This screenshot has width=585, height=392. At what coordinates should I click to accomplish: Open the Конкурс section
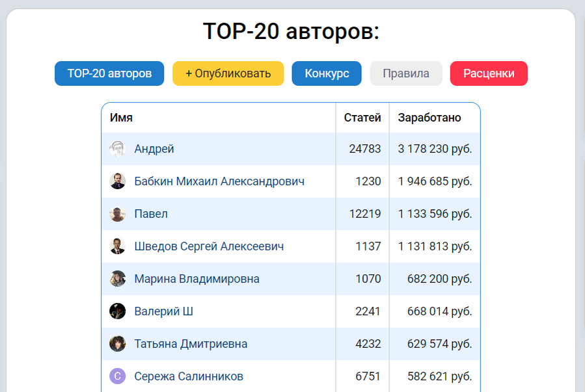coord(326,73)
